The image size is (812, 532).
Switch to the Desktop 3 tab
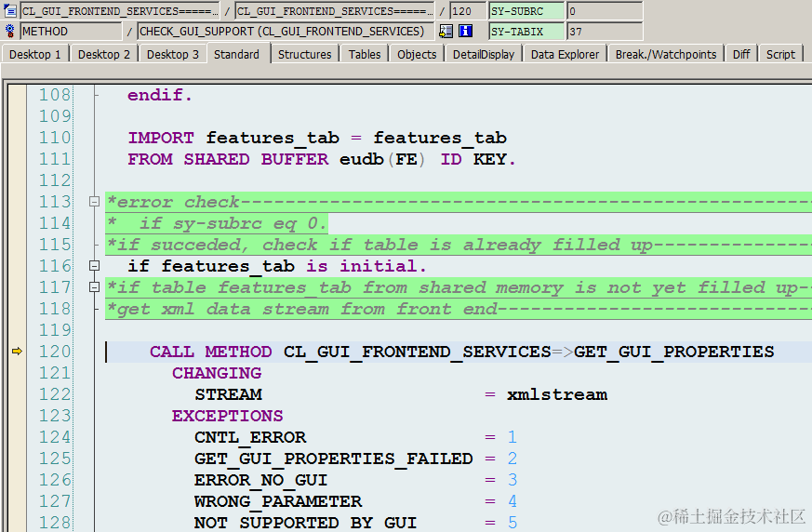(172, 54)
